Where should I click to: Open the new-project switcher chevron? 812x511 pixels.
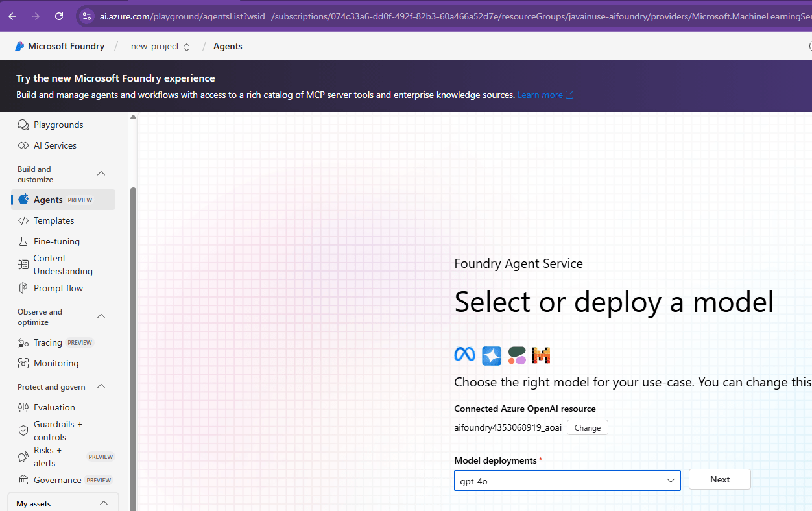tap(186, 46)
